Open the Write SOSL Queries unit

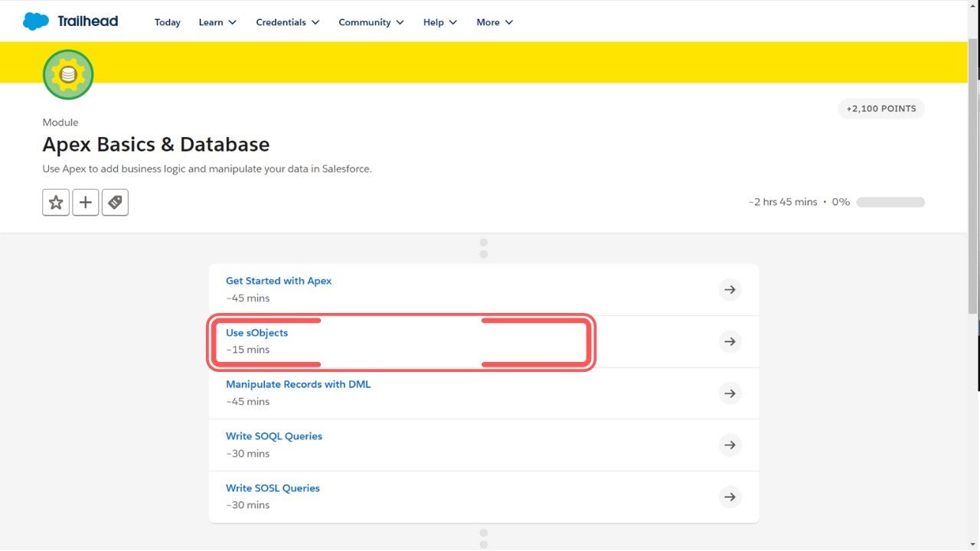click(x=273, y=488)
